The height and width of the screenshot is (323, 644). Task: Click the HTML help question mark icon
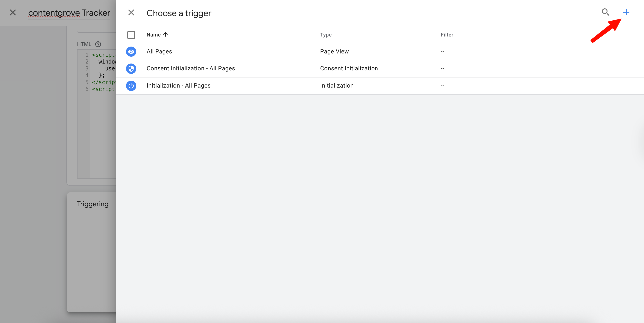click(x=98, y=44)
